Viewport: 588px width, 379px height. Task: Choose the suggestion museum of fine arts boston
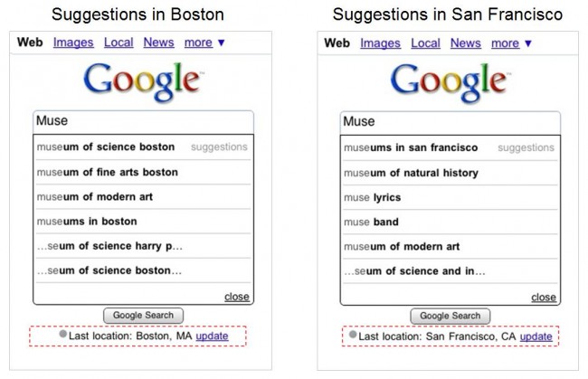143,172
